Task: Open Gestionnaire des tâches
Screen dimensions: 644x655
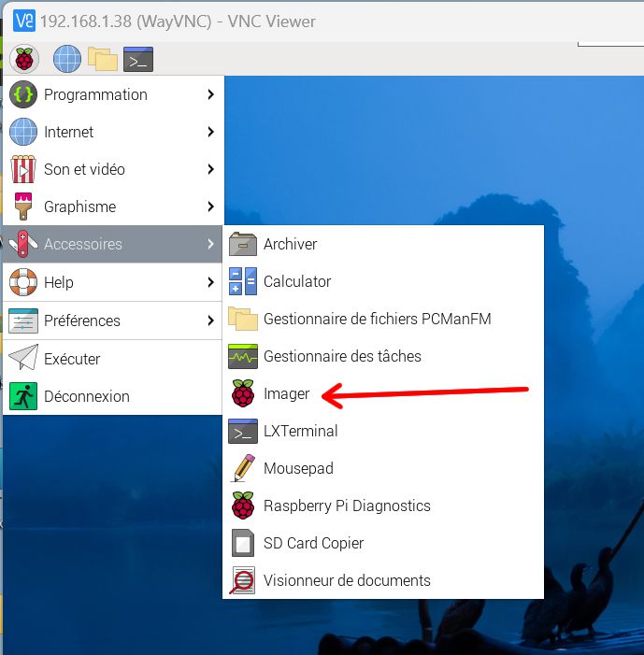Action: pos(383,356)
